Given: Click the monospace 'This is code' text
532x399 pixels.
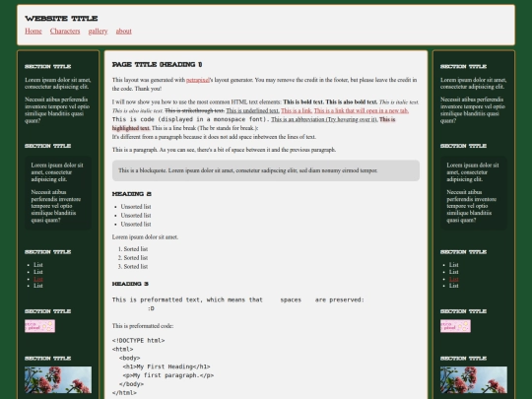Looking at the screenshot, I should (191, 119).
